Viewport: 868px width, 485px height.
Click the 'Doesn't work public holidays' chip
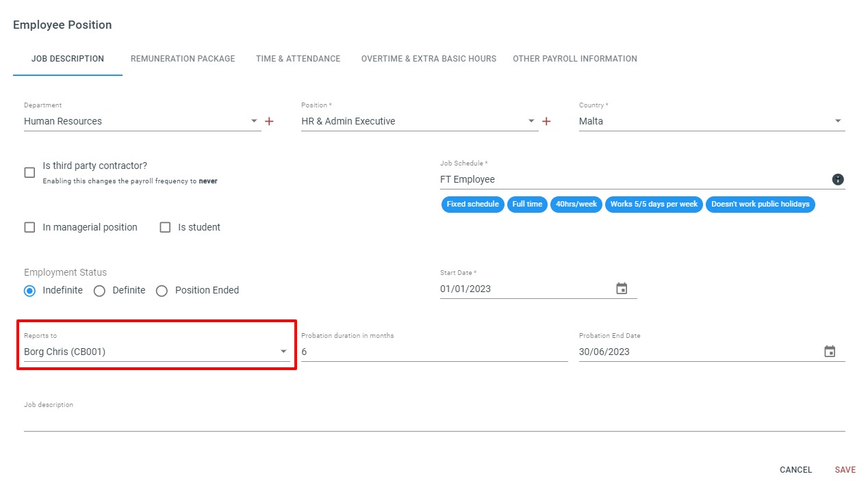click(x=761, y=204)
